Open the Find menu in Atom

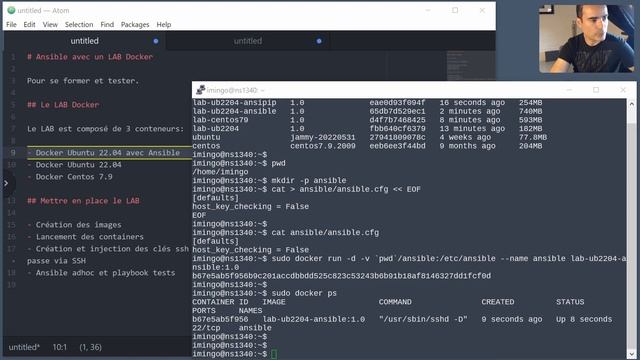tap(107, 24)
